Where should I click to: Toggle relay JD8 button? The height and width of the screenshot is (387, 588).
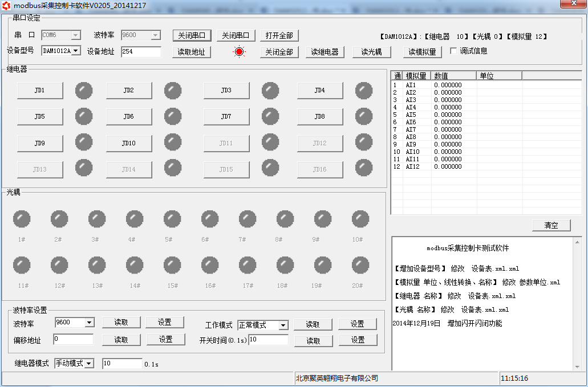point(319,117)
